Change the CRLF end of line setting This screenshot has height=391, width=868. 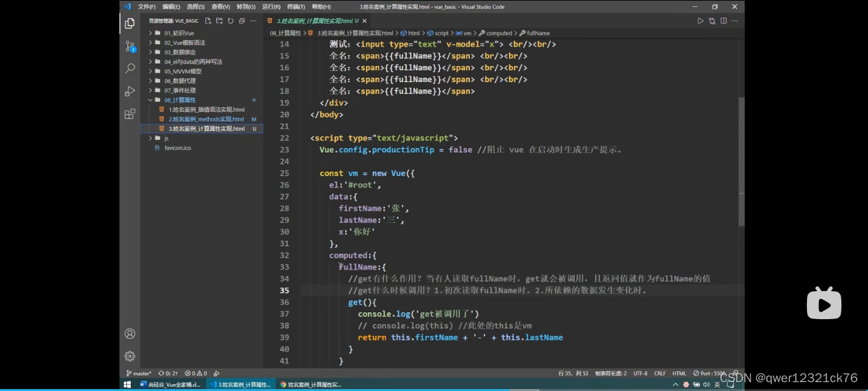(x=660, y=373)
